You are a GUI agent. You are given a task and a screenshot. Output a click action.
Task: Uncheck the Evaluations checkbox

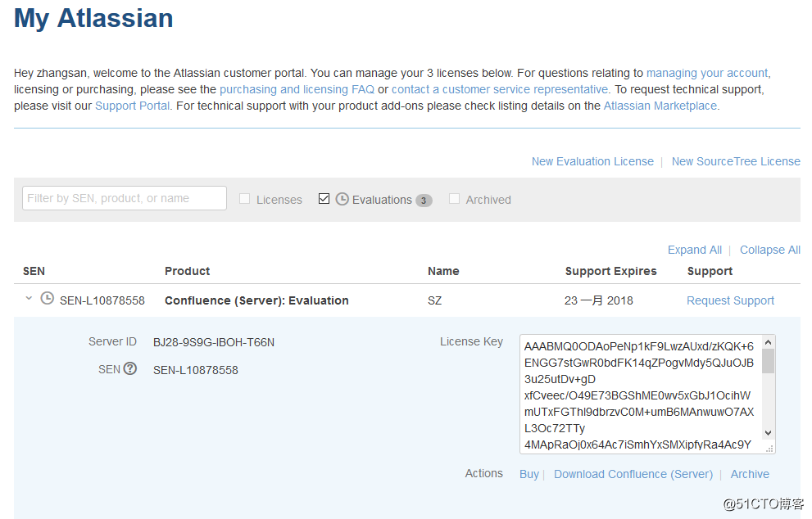pos(324,199)
